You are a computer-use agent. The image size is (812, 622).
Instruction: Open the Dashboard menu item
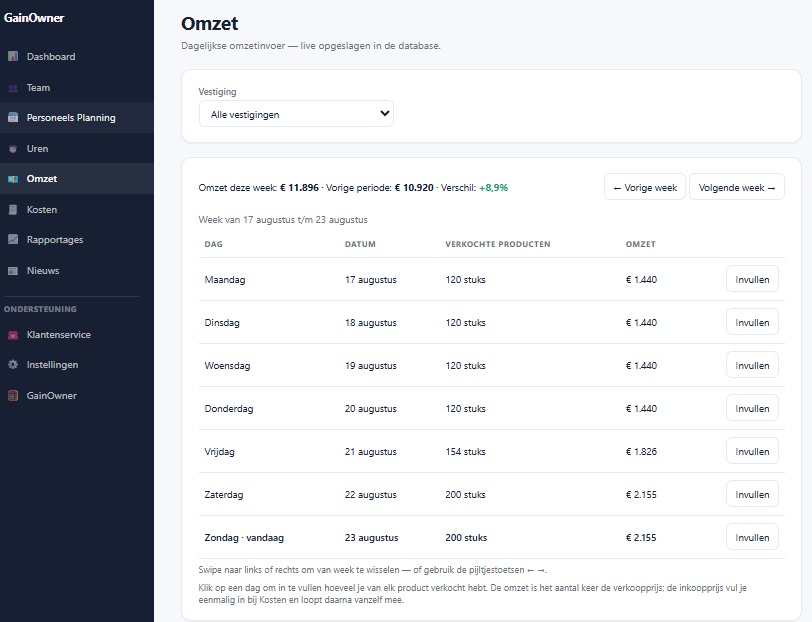click(77, 56)
